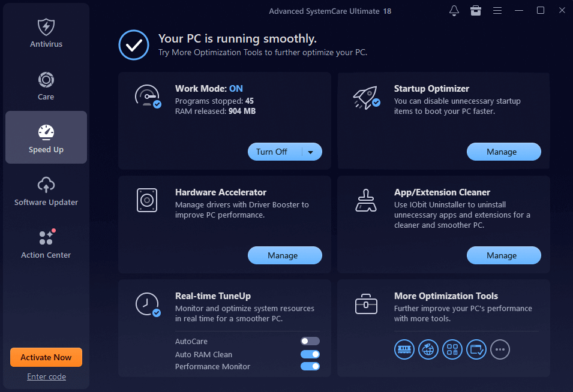The image size is (573, 392).
Task: Enable the AutoCare toggle
Action: coord(310,341)
